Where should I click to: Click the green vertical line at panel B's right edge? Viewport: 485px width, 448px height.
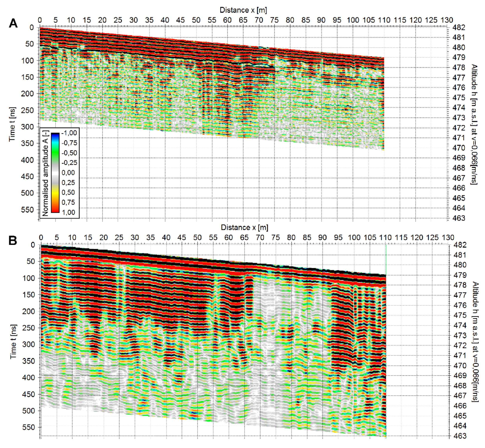386,259
